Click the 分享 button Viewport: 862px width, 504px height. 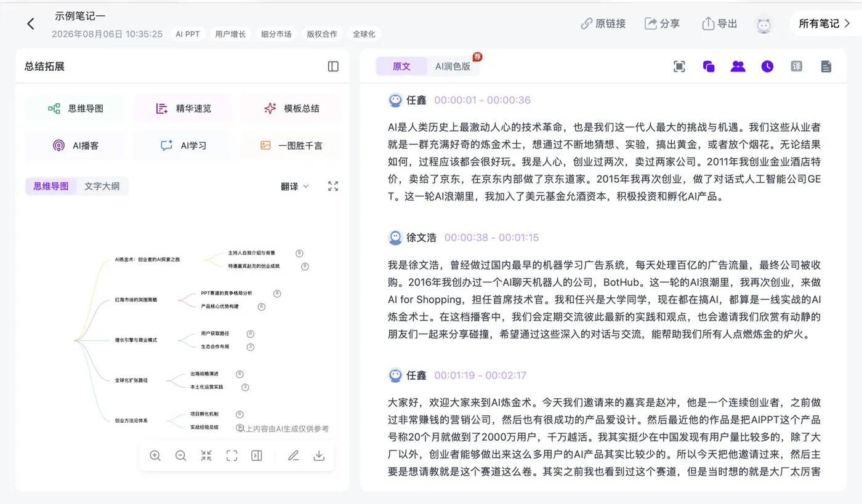point(662,24)
